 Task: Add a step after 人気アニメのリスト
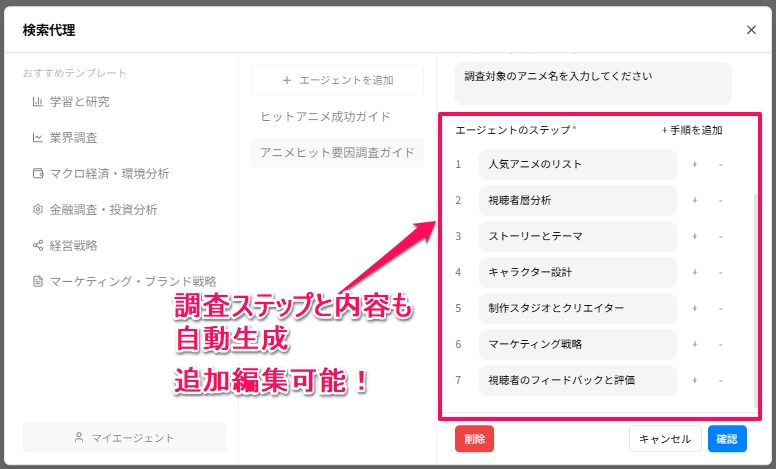pos(694,164)
